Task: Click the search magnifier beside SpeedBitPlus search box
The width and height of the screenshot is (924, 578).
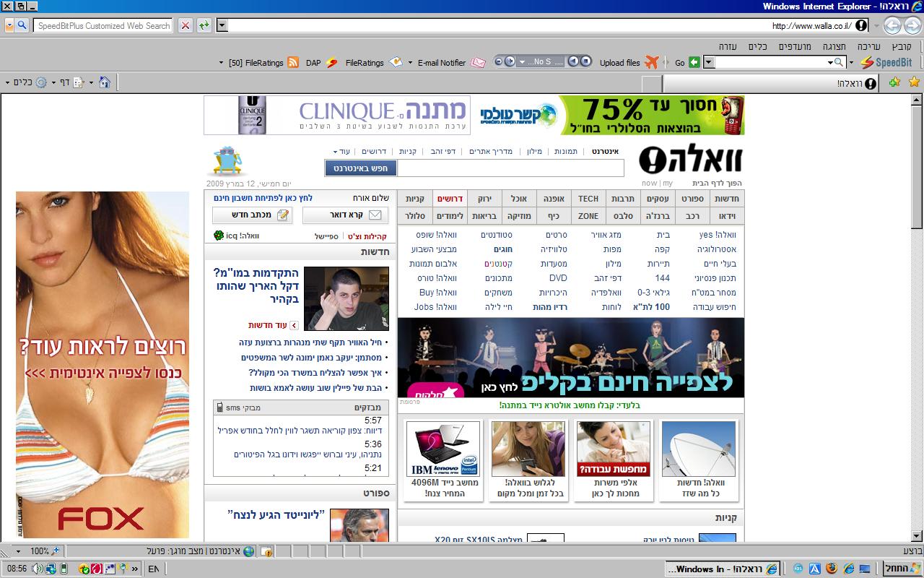Action: [22, 26]
